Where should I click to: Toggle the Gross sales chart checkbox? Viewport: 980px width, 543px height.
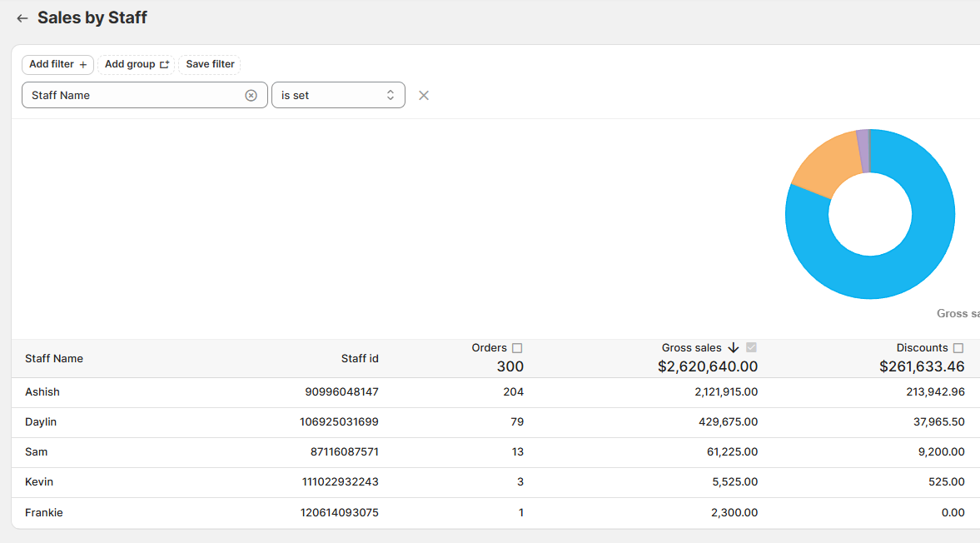tap(751, 348)
